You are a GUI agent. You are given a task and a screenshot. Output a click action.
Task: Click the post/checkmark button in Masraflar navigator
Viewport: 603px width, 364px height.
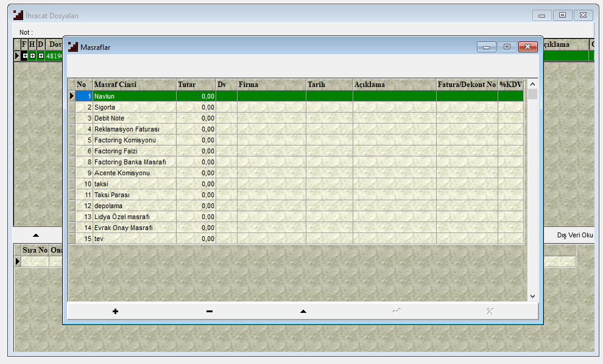pyautogui.click(x=397, y=311)
